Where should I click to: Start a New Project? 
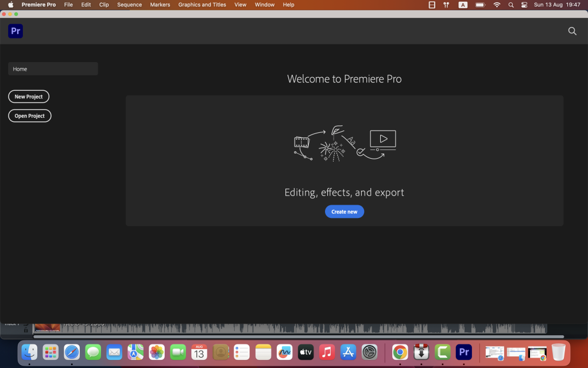point(29,97)
